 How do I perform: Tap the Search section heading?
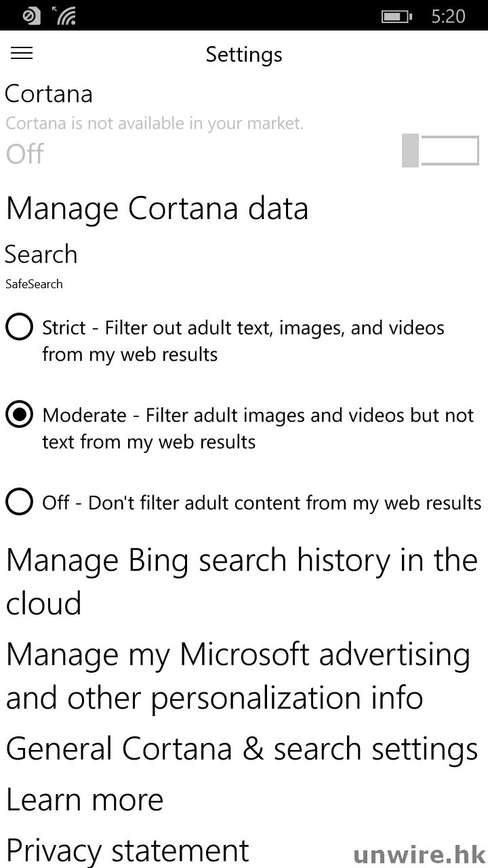click(41, 254)
